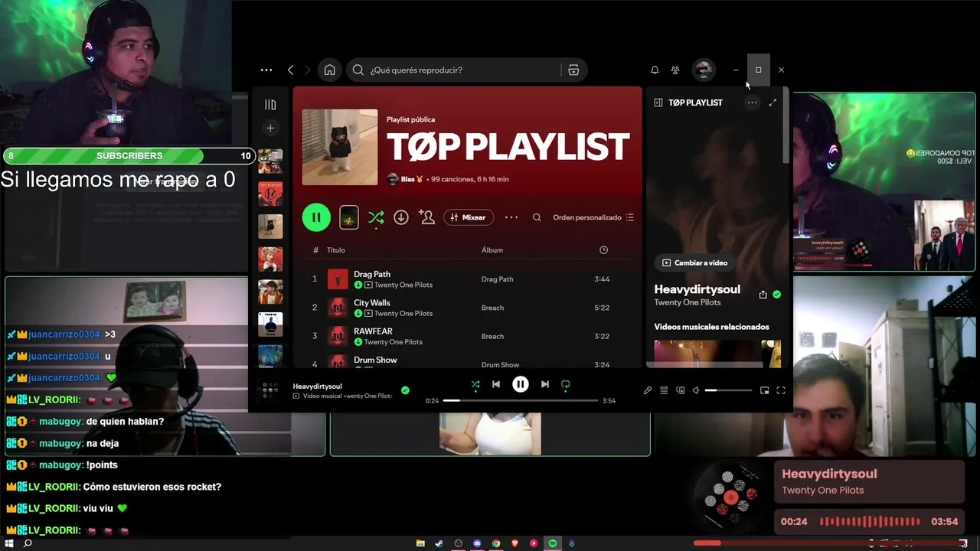Open the mini player icon
980x551 pixels.
(764, 390)
